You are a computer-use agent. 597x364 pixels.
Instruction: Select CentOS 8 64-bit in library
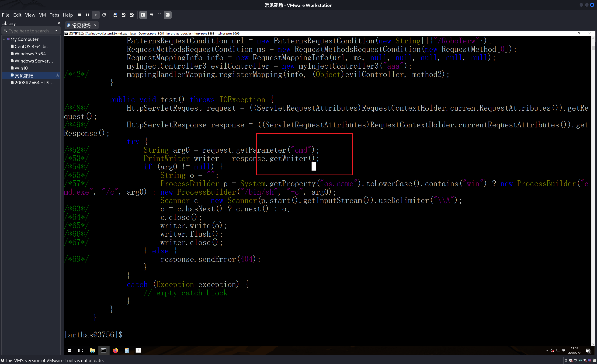31,46
